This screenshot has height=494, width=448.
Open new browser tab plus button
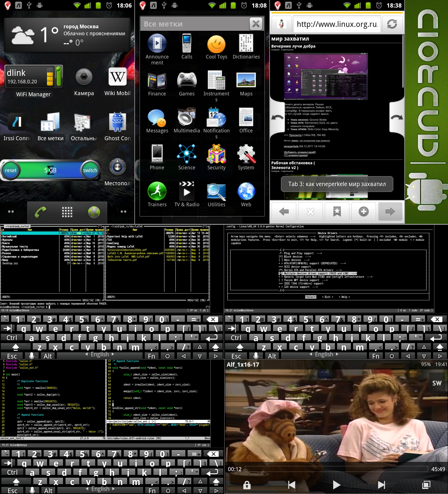click(364, 212)
